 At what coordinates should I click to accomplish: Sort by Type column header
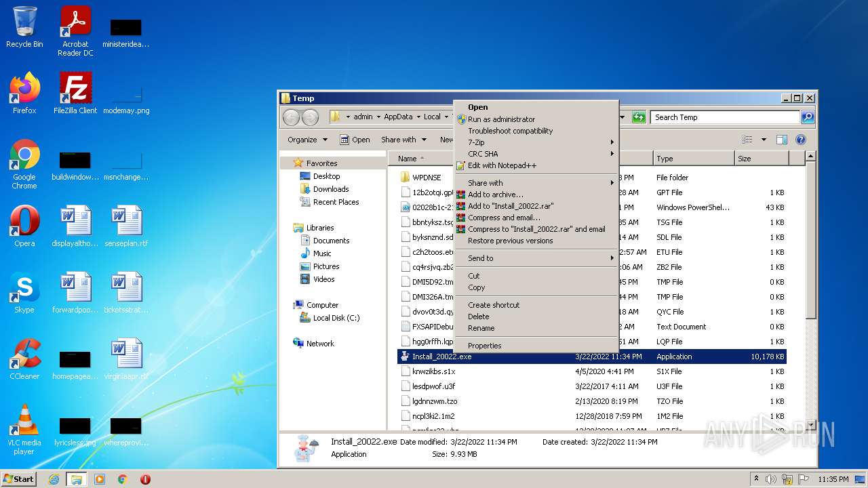click(x=694, y=159)
